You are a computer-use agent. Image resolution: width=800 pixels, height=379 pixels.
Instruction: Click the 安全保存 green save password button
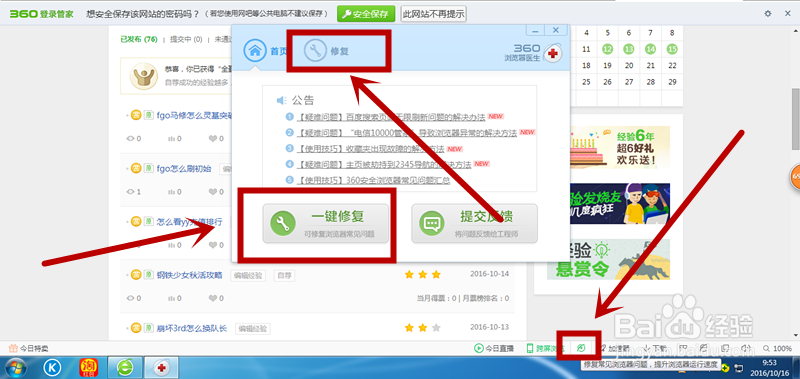coord(366,14)
